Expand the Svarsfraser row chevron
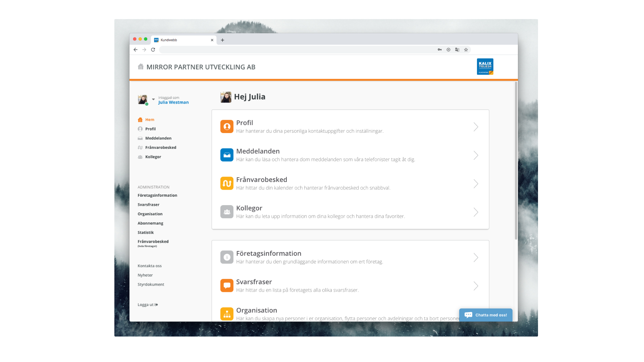Screen dimensions: 644x362 (x=476, y=286)
